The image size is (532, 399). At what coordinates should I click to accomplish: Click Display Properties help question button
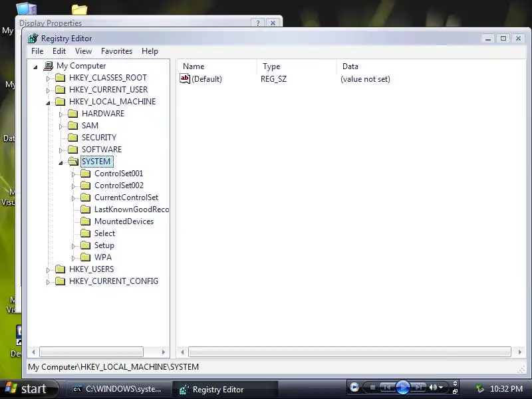(258, 23)
